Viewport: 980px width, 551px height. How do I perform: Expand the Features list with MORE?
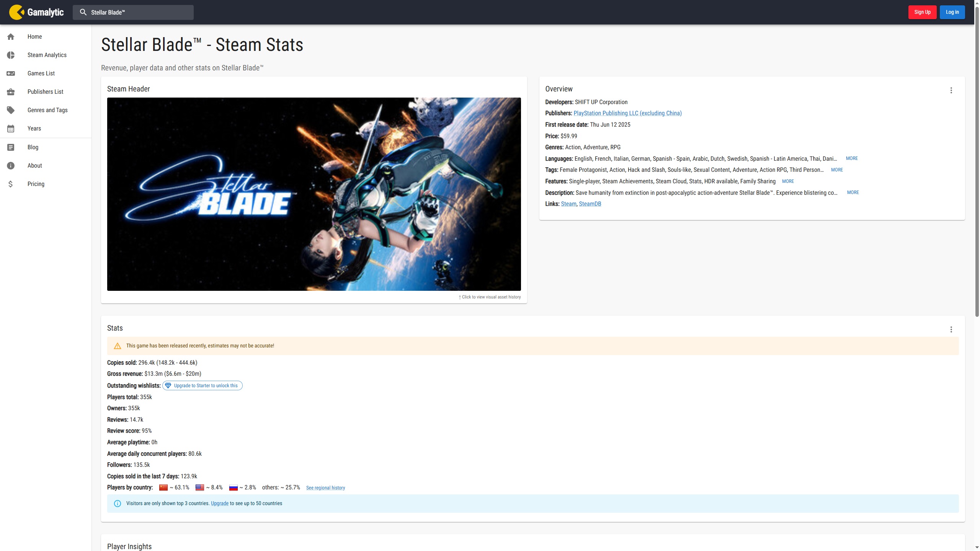pyautogui.click(x=788, y=181)
